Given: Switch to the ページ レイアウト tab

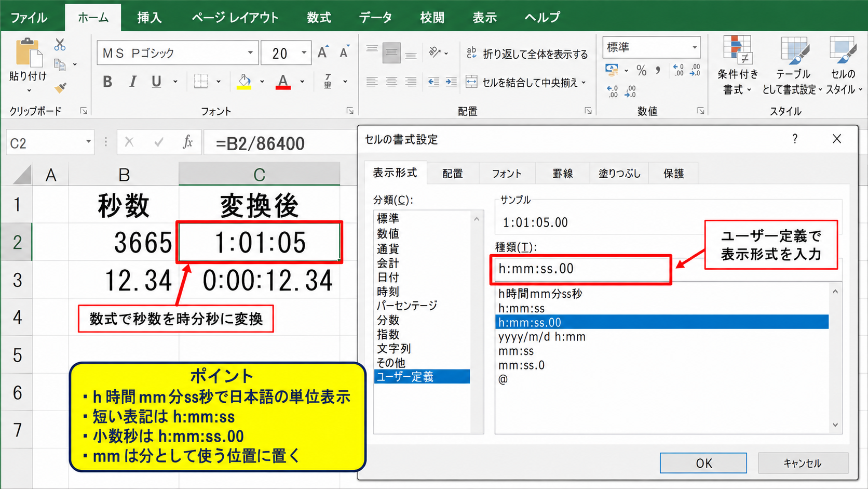Looking at the screenshot, I should point(235,17).
